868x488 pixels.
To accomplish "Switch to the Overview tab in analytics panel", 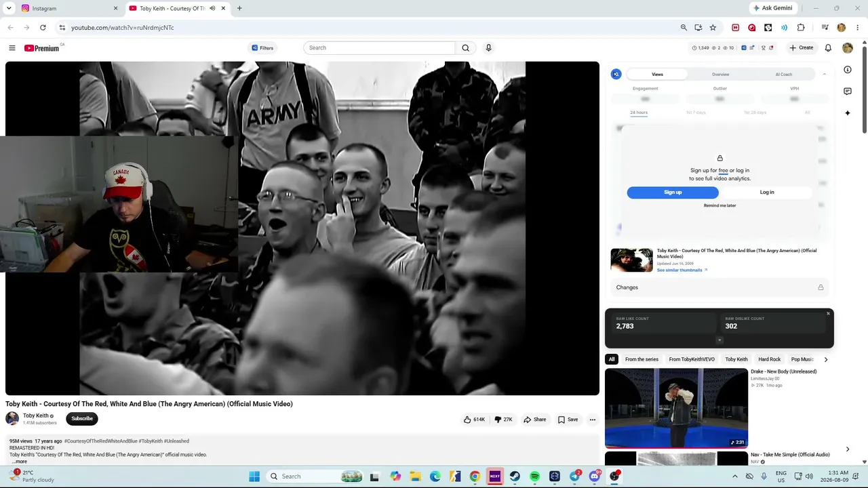I will click(720, 75).
